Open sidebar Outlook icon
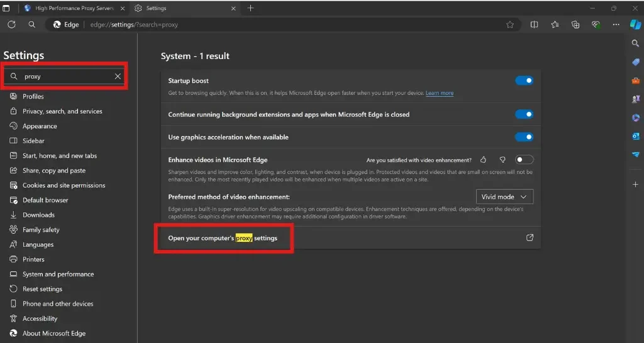 coord(635,136)
